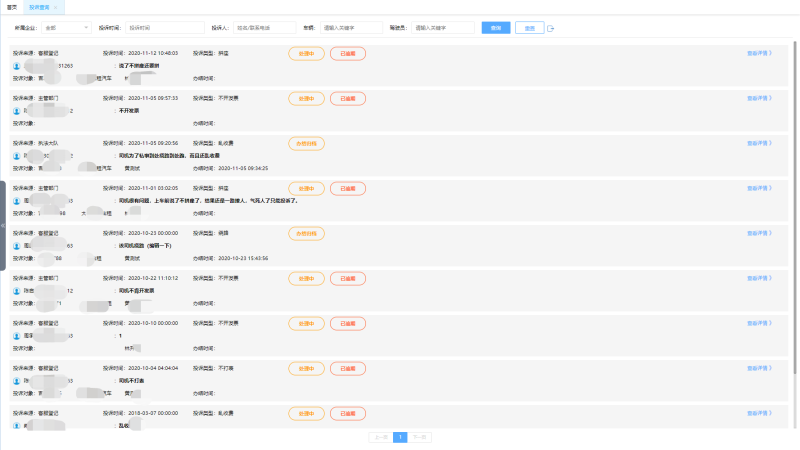Click 处理中 tag on the 2020-11-05 09:57:33 complaint
Screen dimensions: 800x450
click(x=306, y=98)
